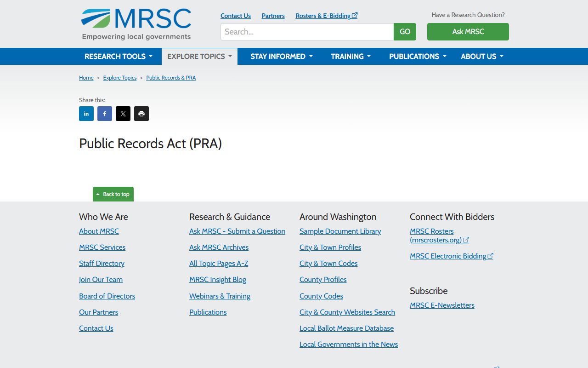Screen dimensions: 588x368
Task: Click the Back to top button
Action: (113, 194)
